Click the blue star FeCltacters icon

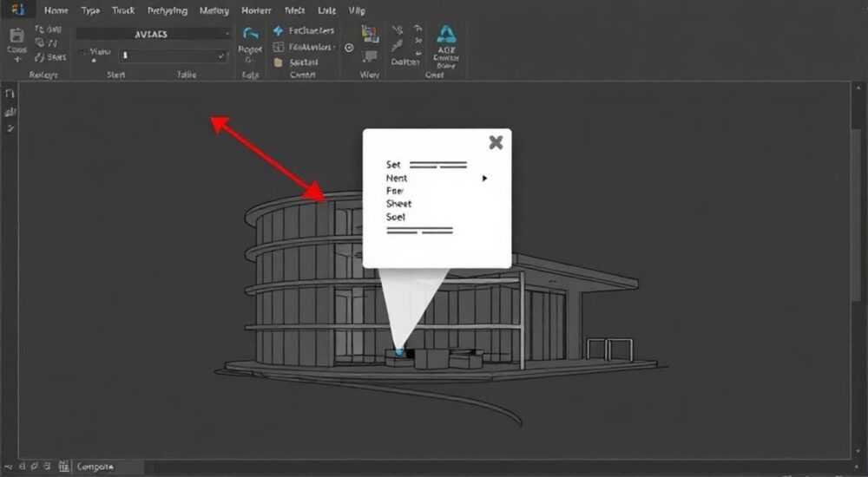[279, 31]
